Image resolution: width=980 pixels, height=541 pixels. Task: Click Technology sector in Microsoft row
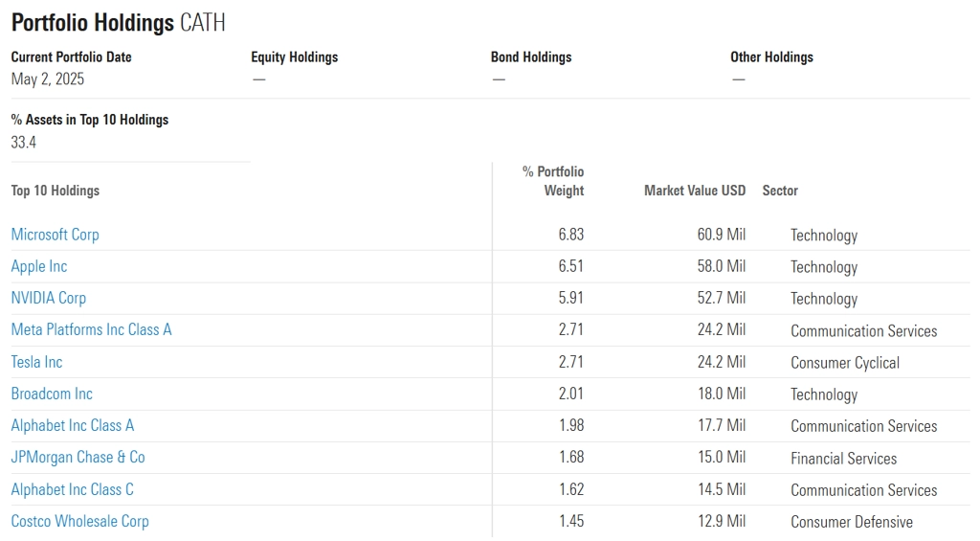tap(824, 236)
